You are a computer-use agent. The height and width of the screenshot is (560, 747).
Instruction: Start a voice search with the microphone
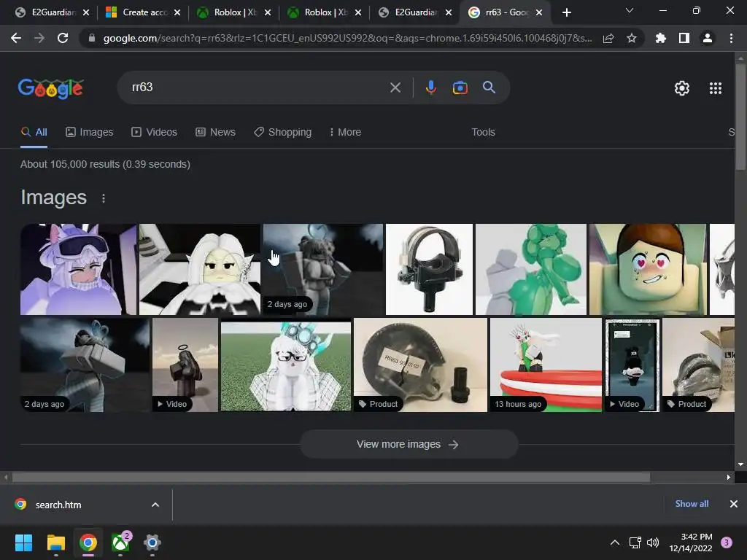pos(430,87)
